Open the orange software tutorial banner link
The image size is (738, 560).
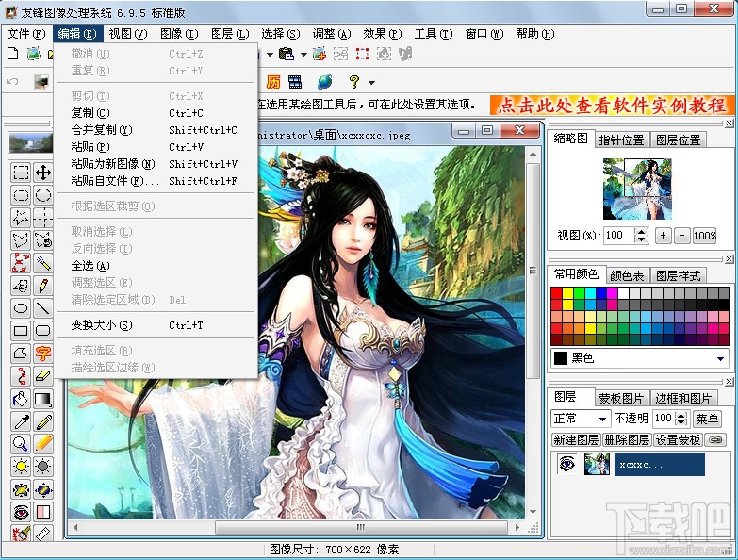[x=613, y=106]
